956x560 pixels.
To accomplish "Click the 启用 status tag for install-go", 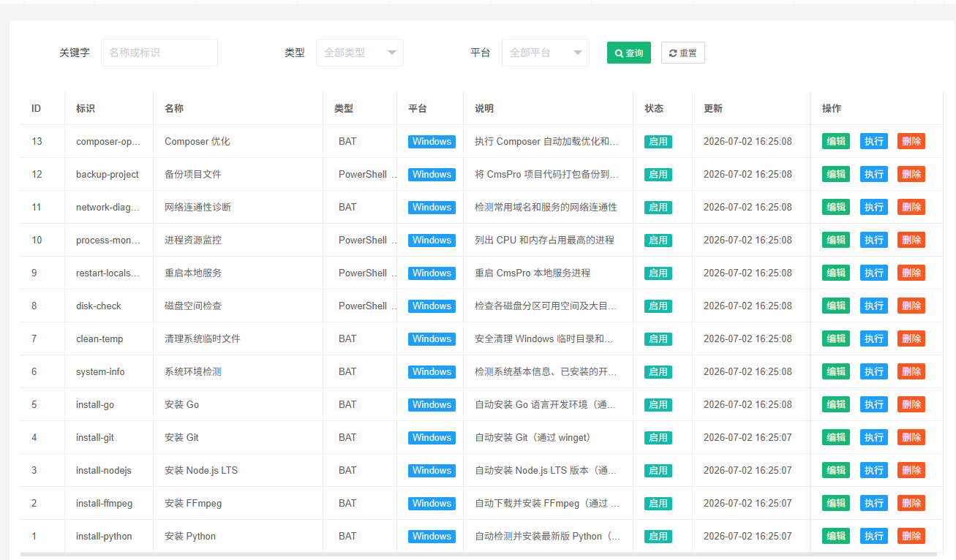I will (658, 404).
